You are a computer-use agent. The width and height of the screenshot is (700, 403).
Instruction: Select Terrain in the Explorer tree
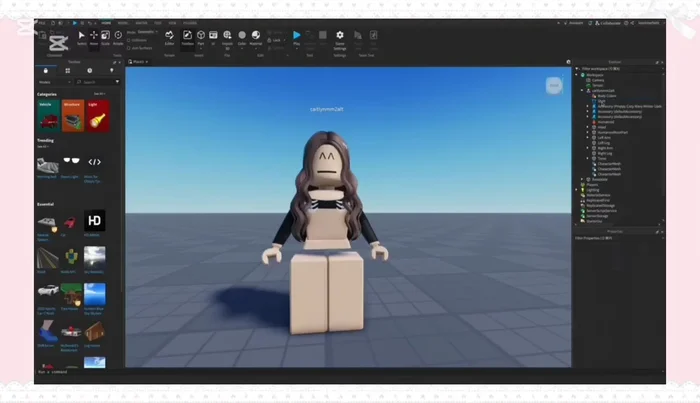coord(597,85)
